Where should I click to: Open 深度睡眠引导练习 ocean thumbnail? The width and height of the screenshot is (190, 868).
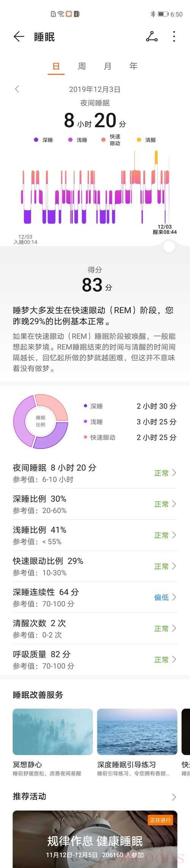point(137,731)
